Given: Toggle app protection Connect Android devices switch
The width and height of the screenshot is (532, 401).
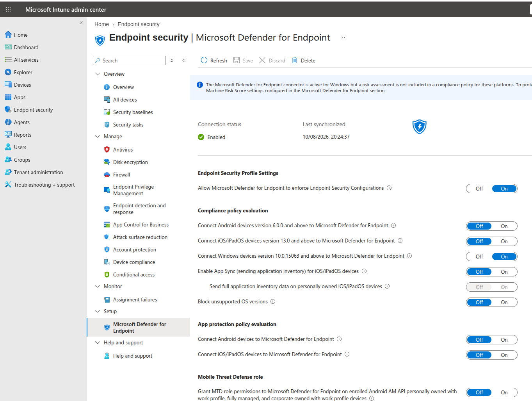Looking at the screenshot, I should [x=491, y=340].
